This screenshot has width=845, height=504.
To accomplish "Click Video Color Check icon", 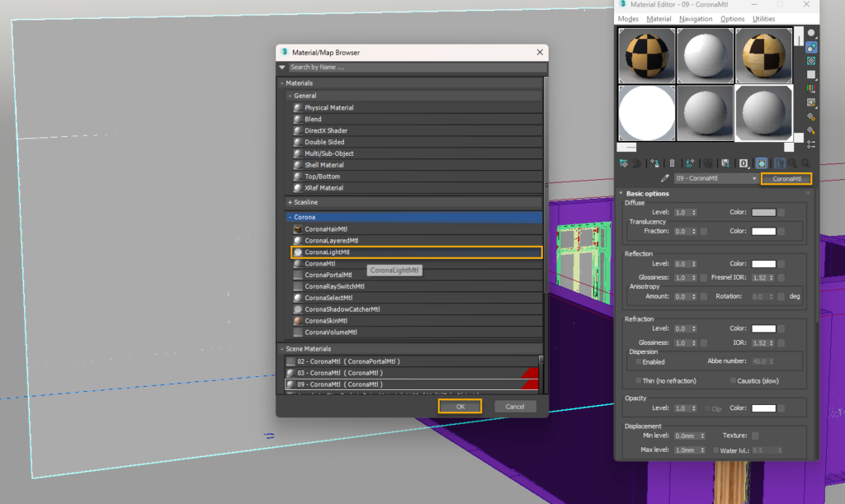I will tap(811, 88).
